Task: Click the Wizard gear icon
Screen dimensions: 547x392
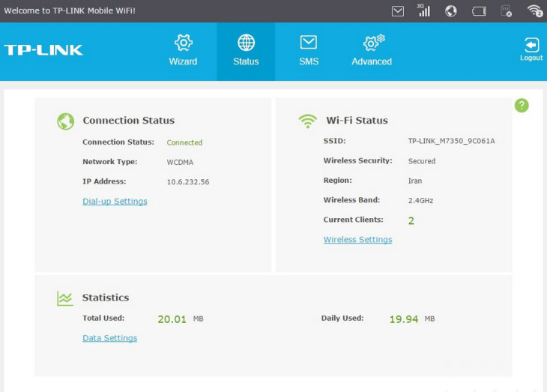Action: (x=183, y=43)
